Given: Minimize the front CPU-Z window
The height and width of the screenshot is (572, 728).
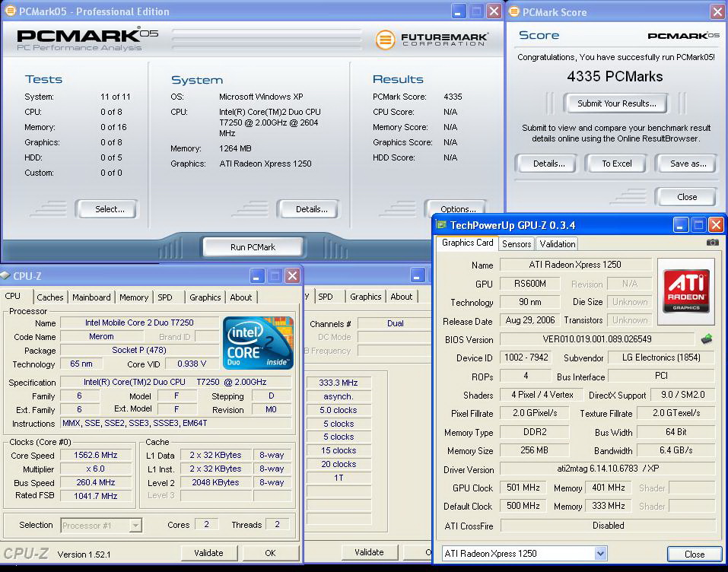Looking at the screenshot, I should click(x=257, y=276).
